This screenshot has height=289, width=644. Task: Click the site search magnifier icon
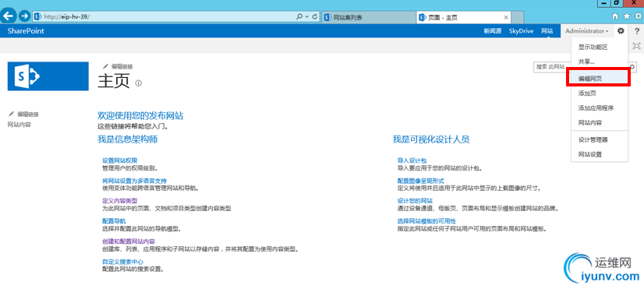632,66
